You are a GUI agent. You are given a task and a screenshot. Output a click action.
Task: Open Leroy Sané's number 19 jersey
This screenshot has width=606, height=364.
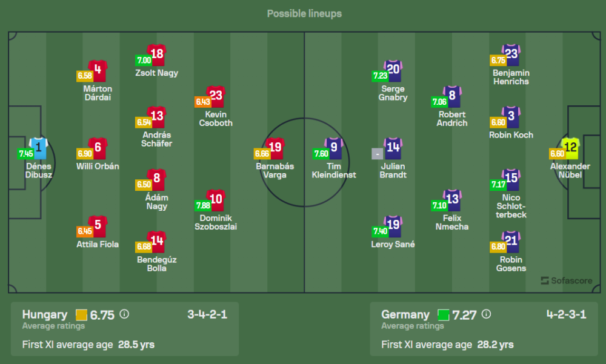tap(393, 226)
